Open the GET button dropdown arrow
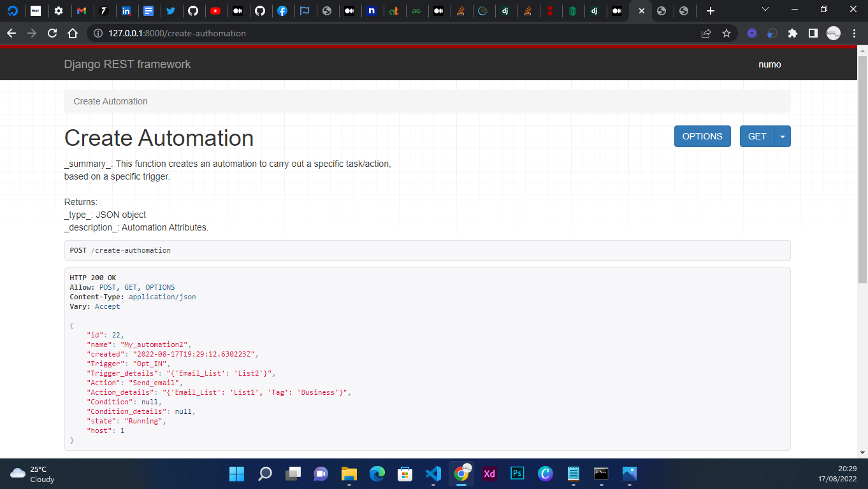 (782, 136)
